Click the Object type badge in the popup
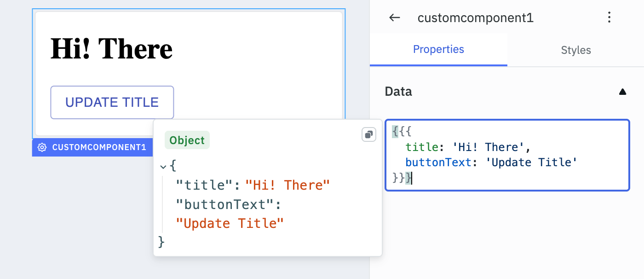 tap(187, 140)
